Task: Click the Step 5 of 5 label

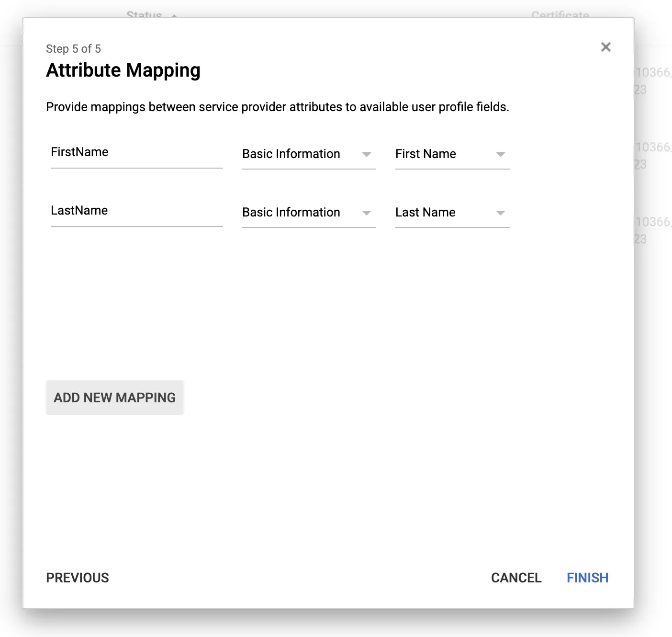Action: click(73, 49)
